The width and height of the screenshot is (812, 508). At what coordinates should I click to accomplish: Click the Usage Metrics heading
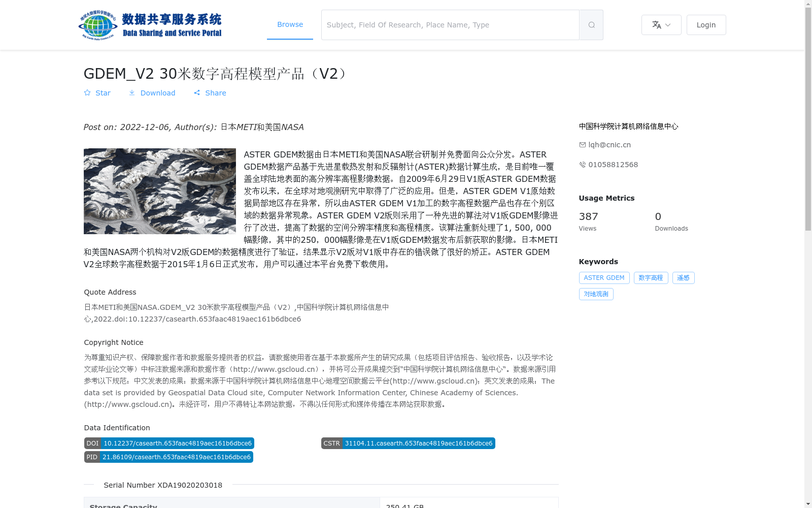click(x=606, y=198)
